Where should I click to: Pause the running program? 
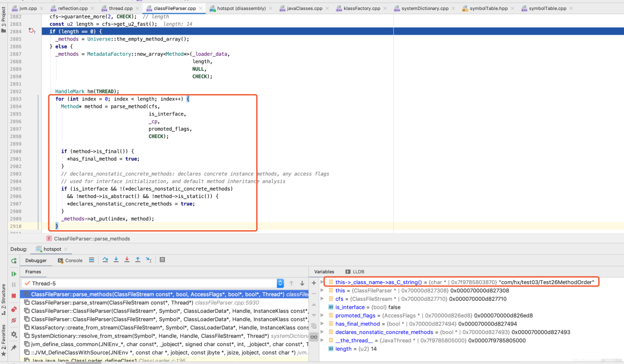tap(14, 284)
